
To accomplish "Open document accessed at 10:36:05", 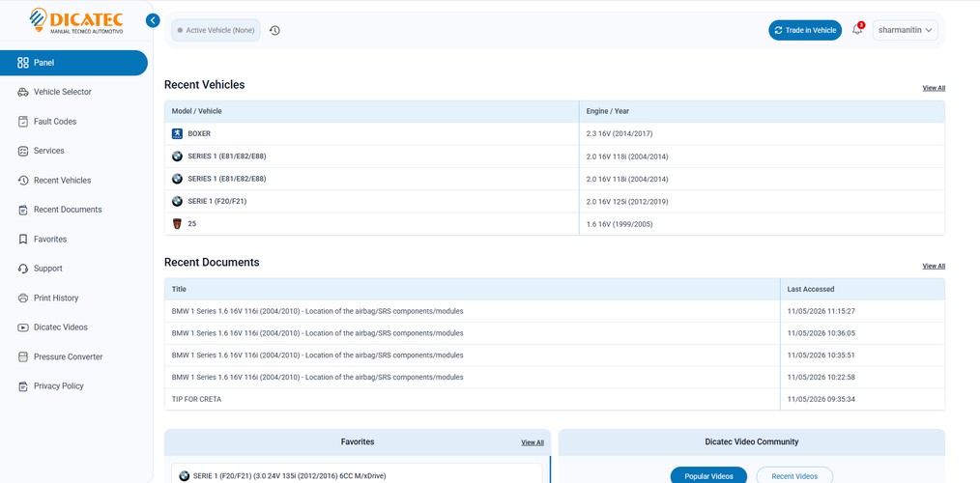I will 555,333.
